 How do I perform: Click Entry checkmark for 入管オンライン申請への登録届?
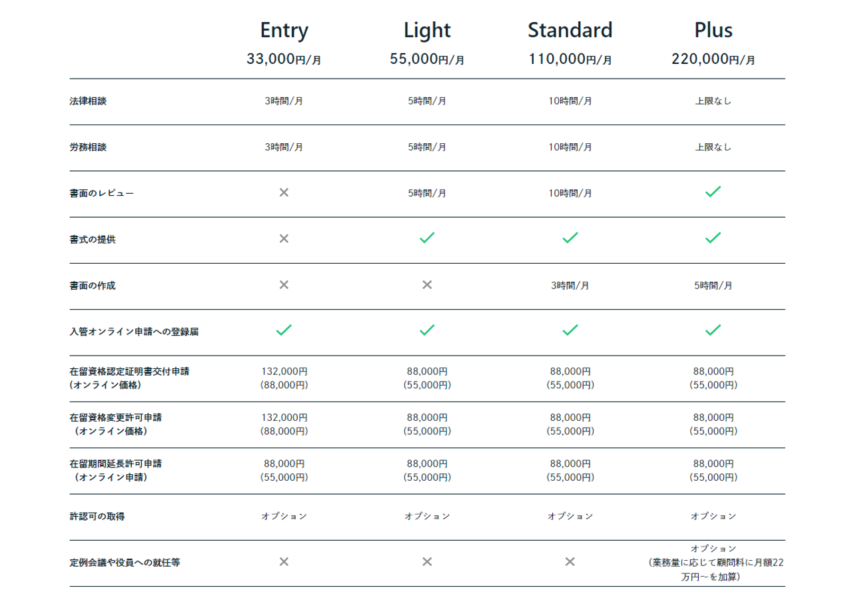(x=284, y=330)
